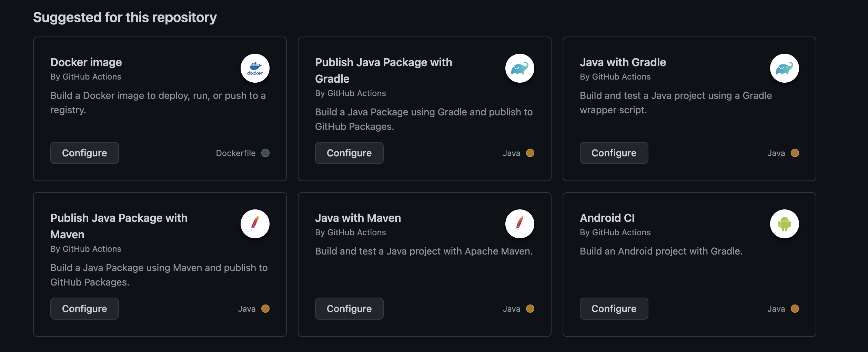
Task: Click Gradle elephant icon on Publish Java Package card
Action: (520, 68)
